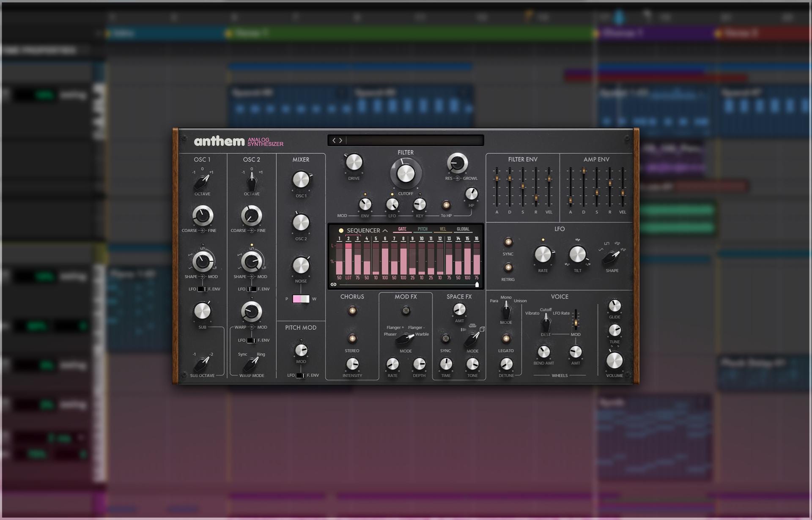Click the Filter Resonance knob
The image size is (812, 520).
[457, 163]
